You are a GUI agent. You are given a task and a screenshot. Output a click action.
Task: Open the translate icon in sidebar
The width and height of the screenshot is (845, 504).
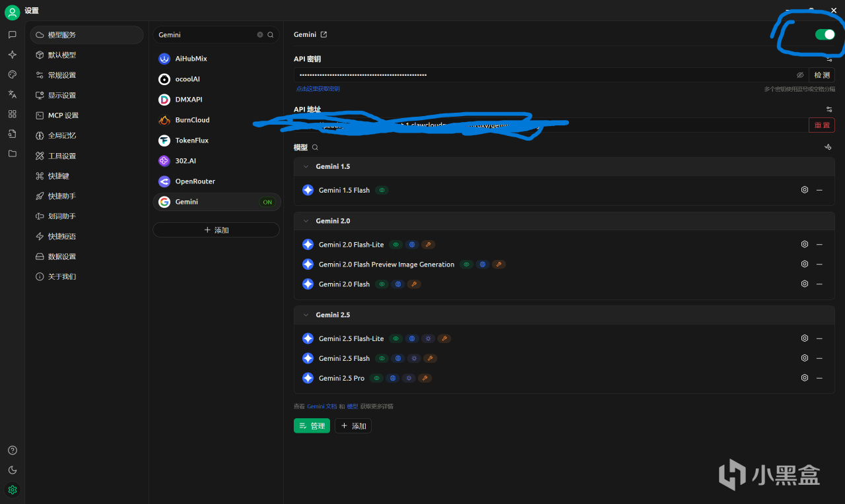click(12, 94)
